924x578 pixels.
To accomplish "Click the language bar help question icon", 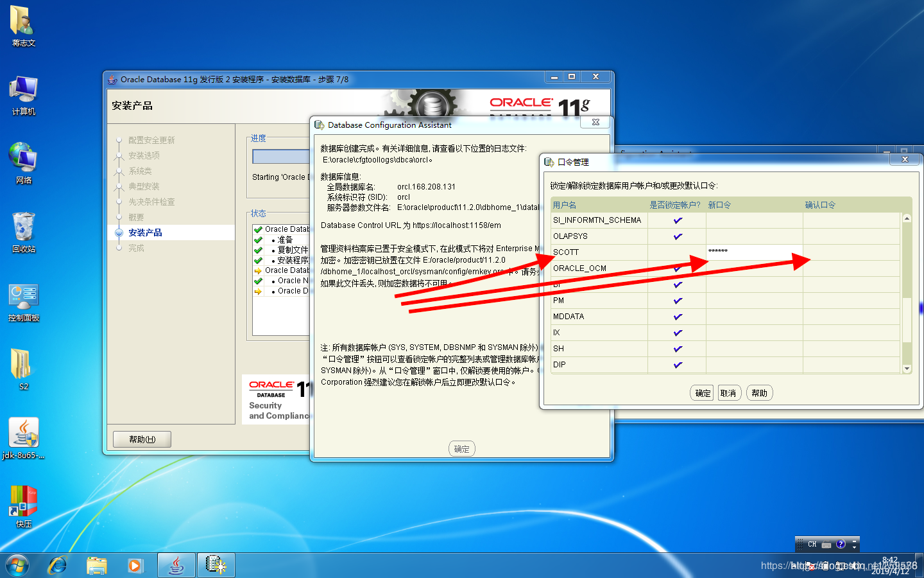I will (841, 544).
